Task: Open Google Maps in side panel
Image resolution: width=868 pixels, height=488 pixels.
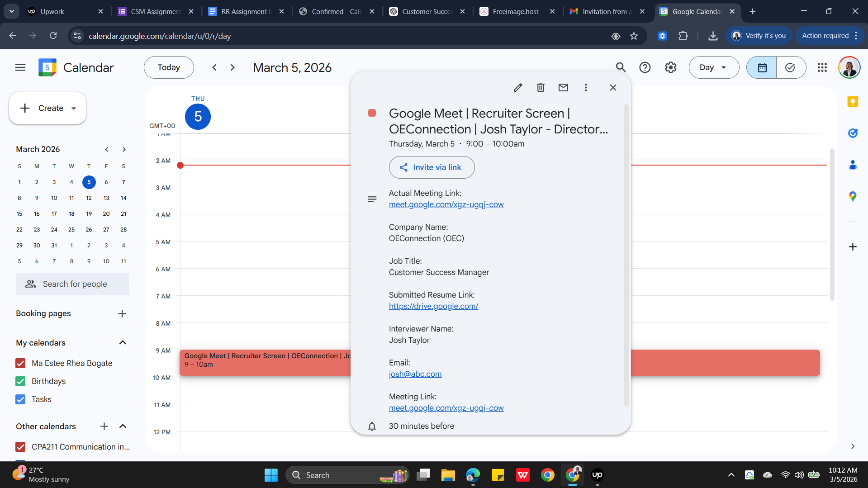Action: point(853,196)
